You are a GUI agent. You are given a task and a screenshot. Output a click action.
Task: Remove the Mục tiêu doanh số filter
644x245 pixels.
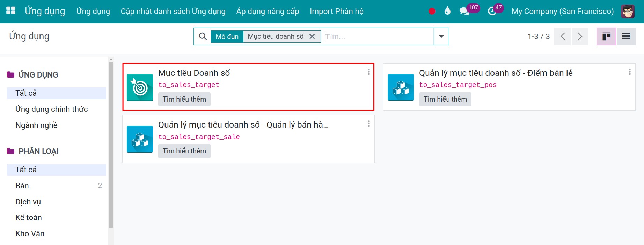click(312, 36)
